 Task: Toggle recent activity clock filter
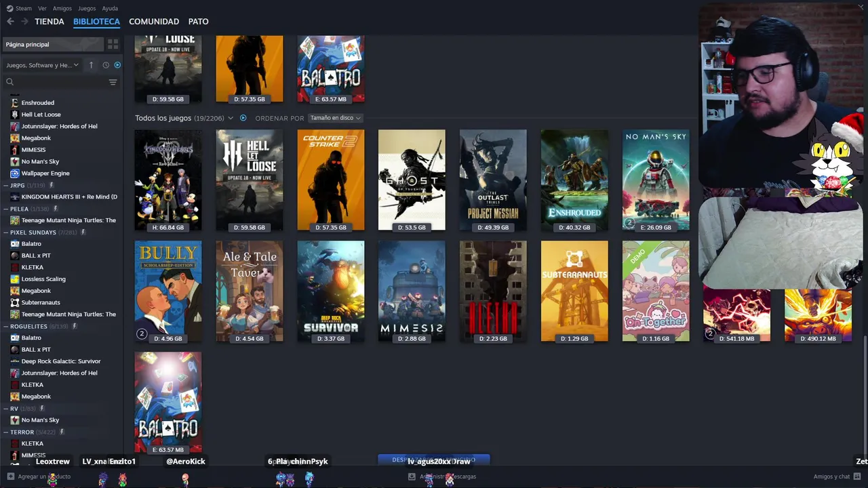coord(106,65)
